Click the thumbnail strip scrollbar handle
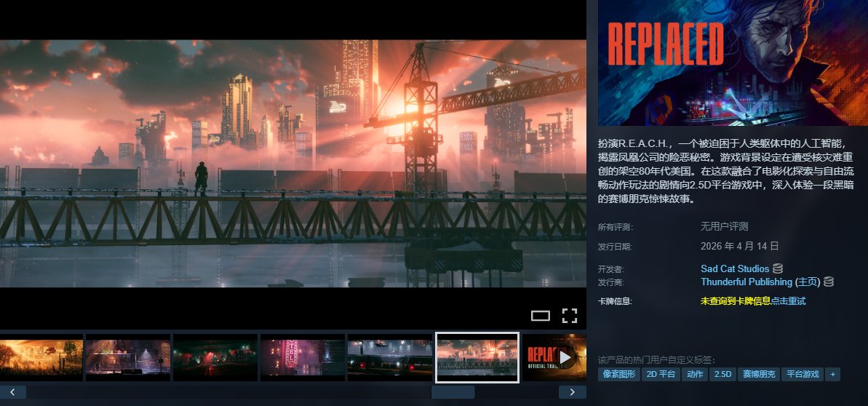This screenshot has height=406, width=868. coord(453,392)
